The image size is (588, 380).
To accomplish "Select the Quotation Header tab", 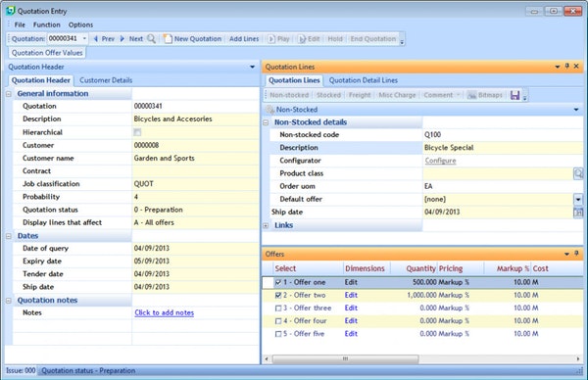I will pyautogui.click(x=40, y=80).
